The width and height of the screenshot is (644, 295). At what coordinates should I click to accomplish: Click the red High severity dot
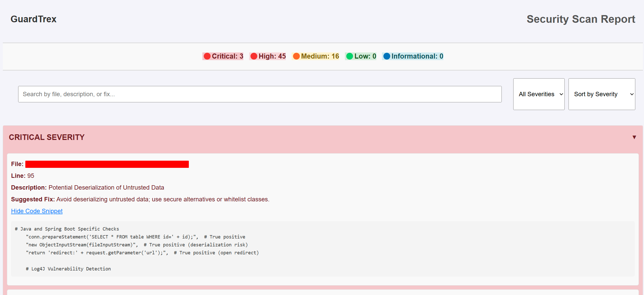pyautogui.click(x=254, y=56)
